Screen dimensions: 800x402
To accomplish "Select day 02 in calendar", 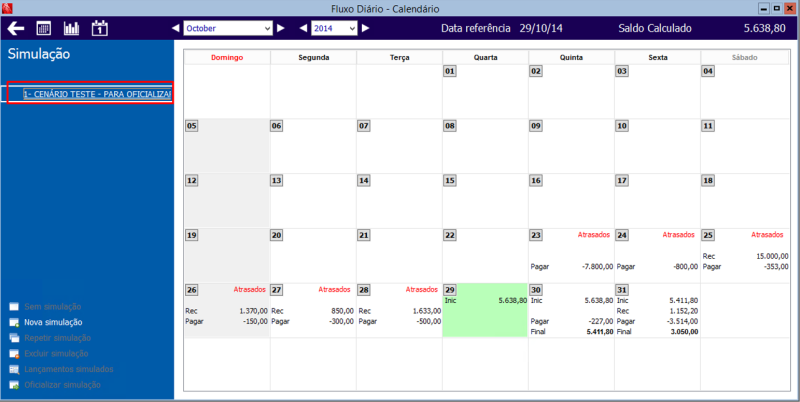I will 536,71.
